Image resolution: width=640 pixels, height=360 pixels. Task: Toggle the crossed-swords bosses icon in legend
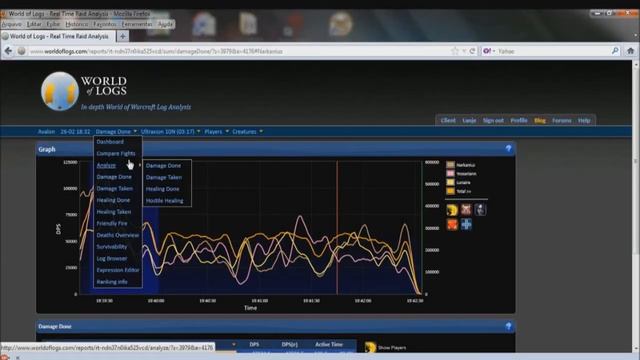466,210
